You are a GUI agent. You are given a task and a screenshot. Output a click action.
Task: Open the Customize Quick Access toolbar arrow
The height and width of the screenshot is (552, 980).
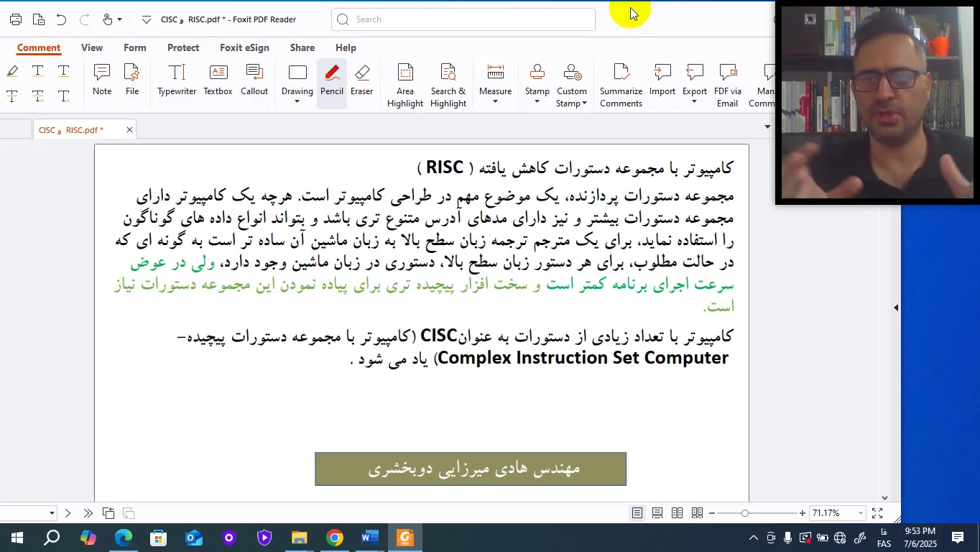tap(146, 19)
